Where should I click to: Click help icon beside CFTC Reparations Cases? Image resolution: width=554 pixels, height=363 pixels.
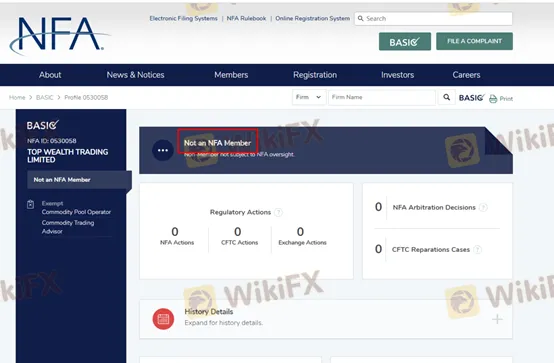(x=478, y=250)
